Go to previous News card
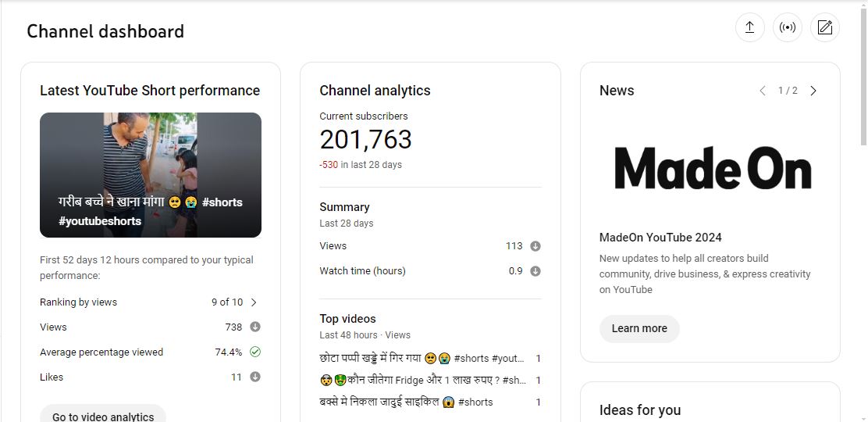 pyautogui.click(x=763, y=91)
